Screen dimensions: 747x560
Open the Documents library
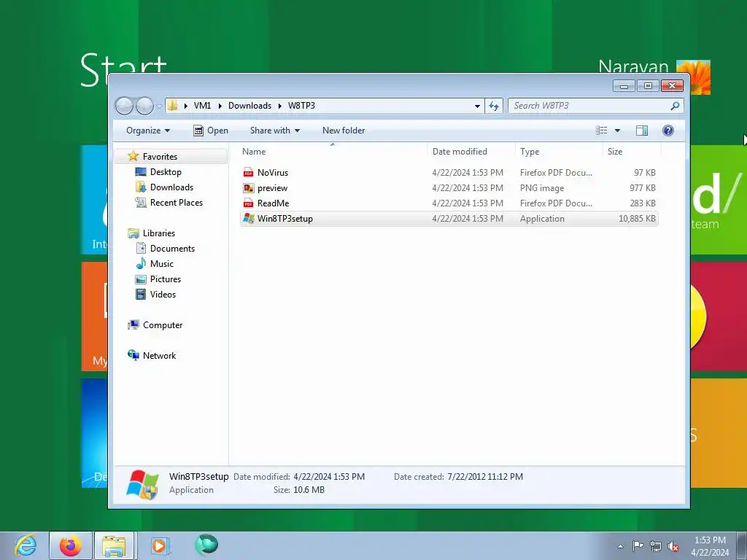coord(172,249)
